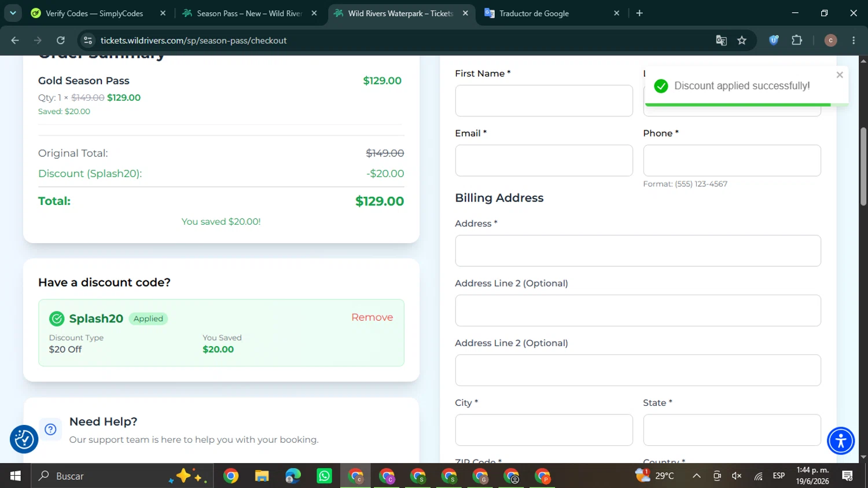Bookmark this page with the star
This screenshot has height=488, width=868.
click(742, 41)
